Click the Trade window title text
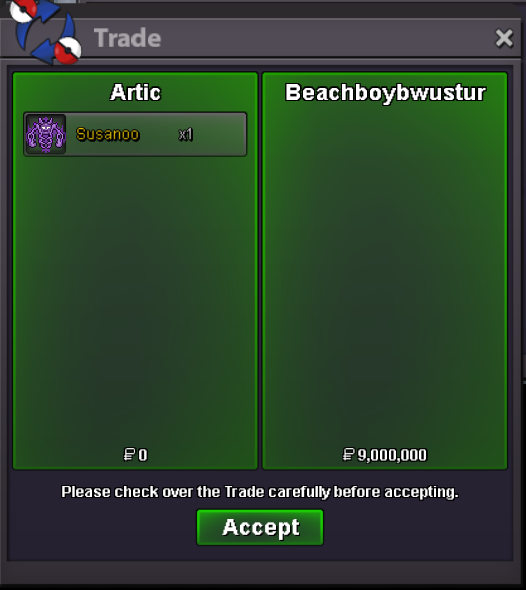Viewport: 526px width, 590px height. 128,38
